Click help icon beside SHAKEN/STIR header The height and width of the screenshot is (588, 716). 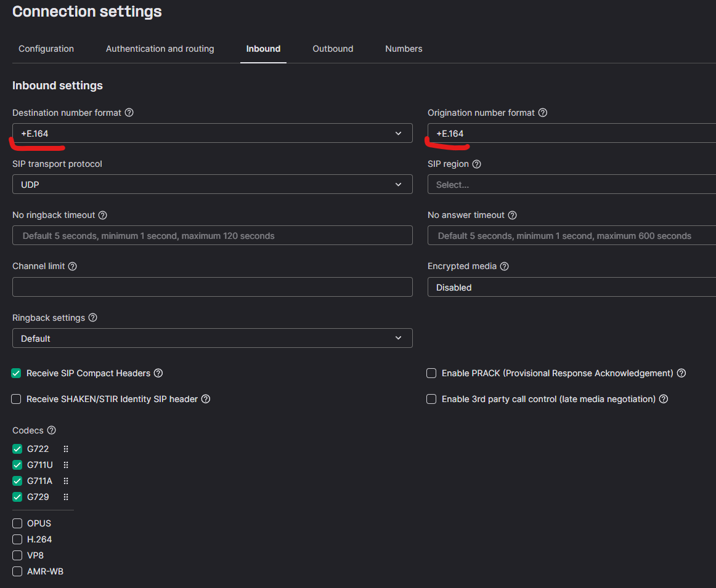tap(206, 399)
